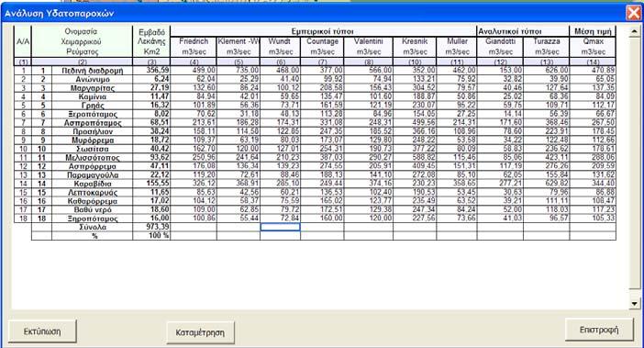The height and width of the screenshot is (348, 644).
Task: Click the Καταμέτρηση button
Action: click(x=200, y=332)
